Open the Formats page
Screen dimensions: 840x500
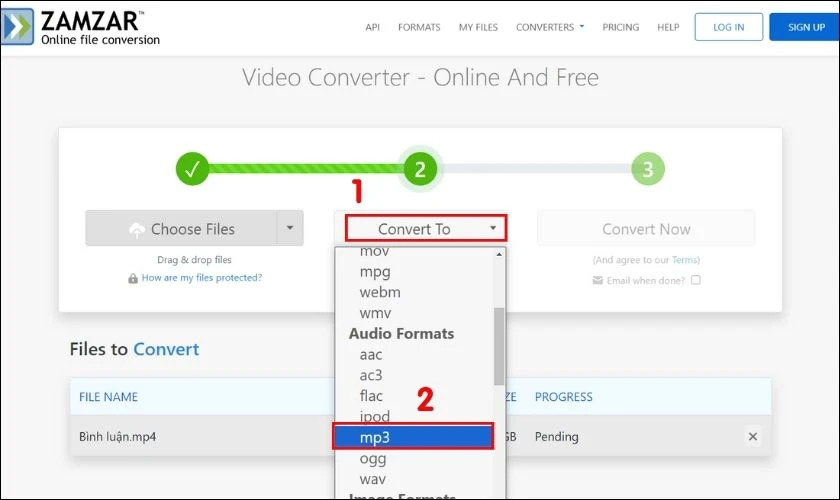tap(419, 27)
